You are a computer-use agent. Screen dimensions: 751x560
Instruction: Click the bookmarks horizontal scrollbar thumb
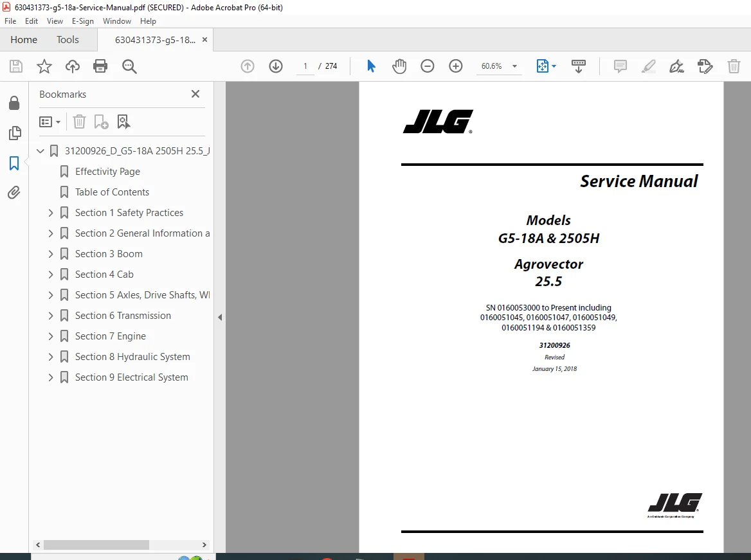tap(96, 545)
